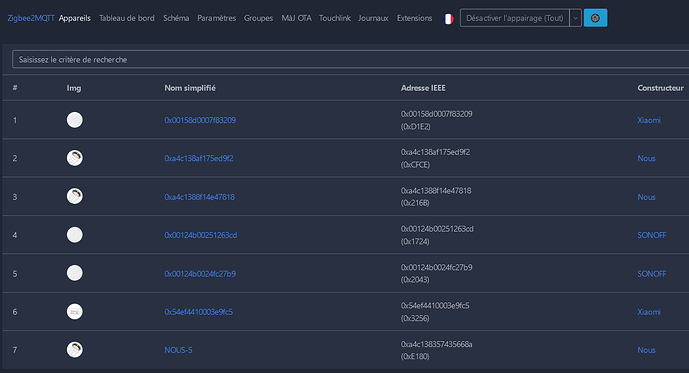The height and width of the screenshot is (373, 689).
Task: Sort by Nom simplifié column header
Action: click(x=190, y=88)
